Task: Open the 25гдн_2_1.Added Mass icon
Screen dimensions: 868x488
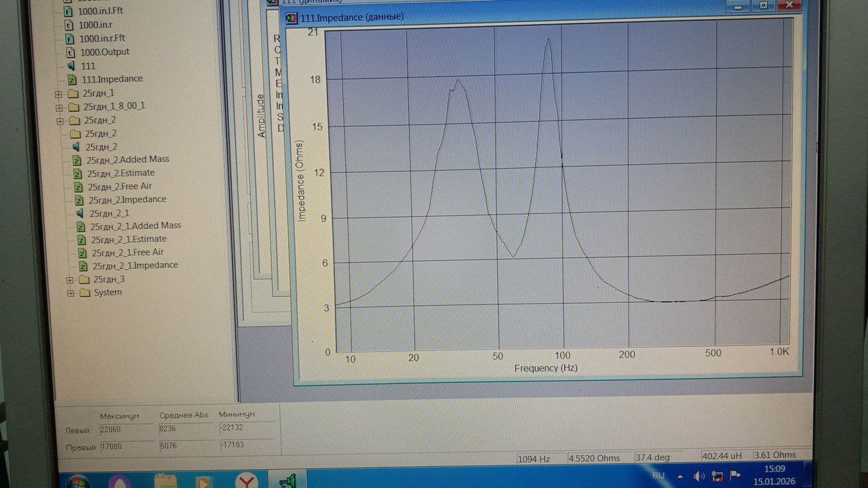Action: tap(81, 227)
